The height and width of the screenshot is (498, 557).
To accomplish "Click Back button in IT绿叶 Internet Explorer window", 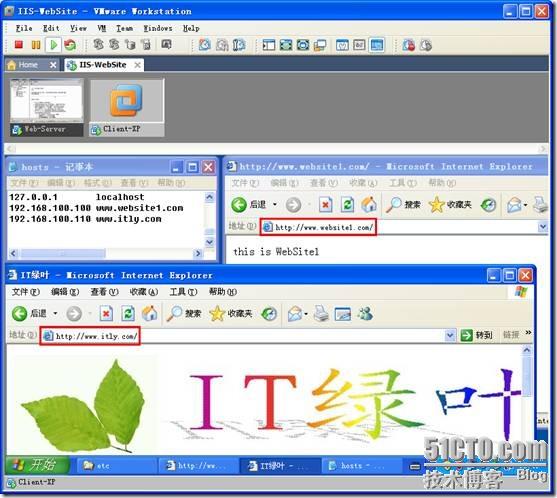I will coord(29,314).
